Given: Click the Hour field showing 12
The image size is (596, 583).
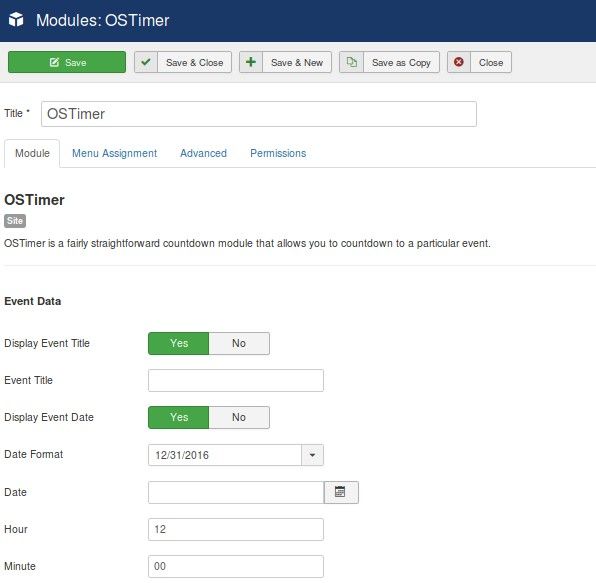Looking at the screenshot, I should pyautogui.click(x=236, y=529).
